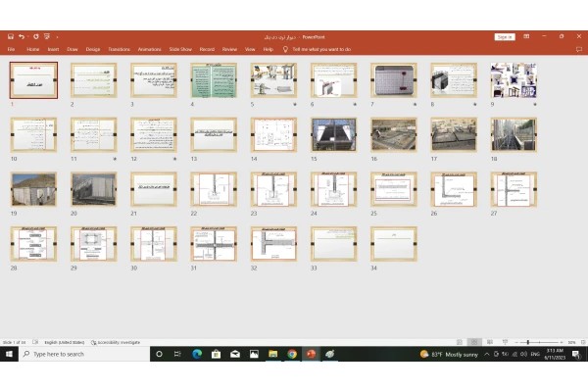The image size is (588, 392).
Task: Select slide 4 with green pages
Action: click(x=214, y=80)
